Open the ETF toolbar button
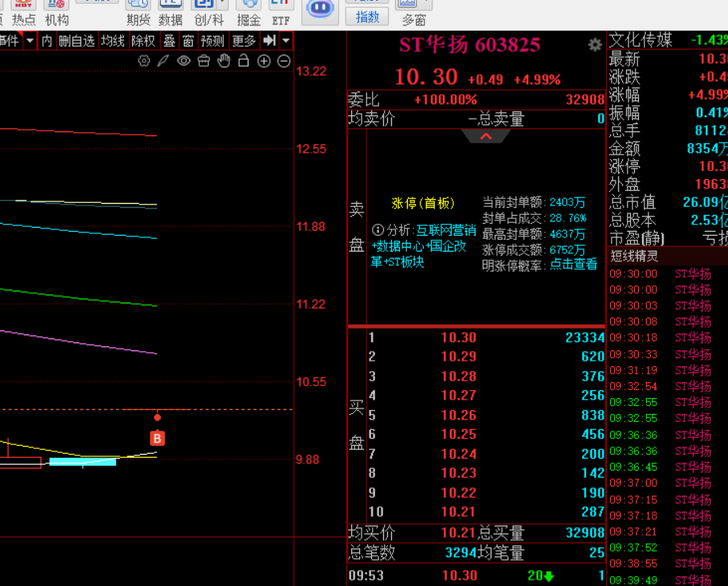 click(x=281, y=13)
